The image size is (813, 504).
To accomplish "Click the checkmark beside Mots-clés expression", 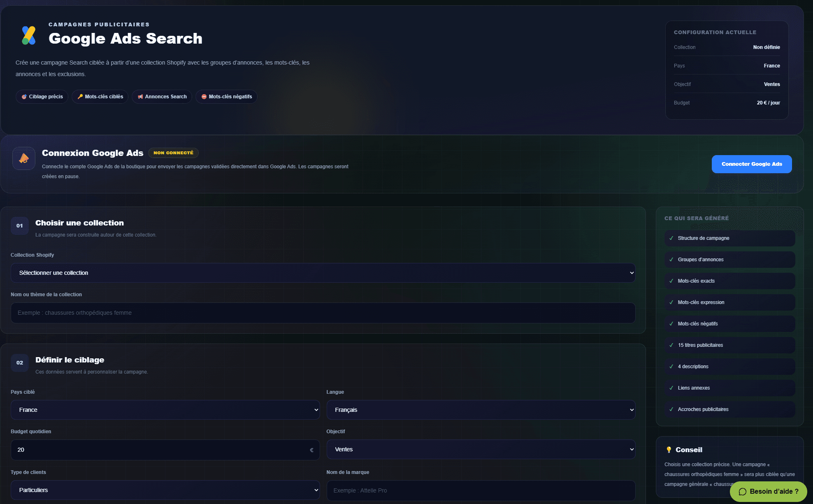I will point(671,302).
